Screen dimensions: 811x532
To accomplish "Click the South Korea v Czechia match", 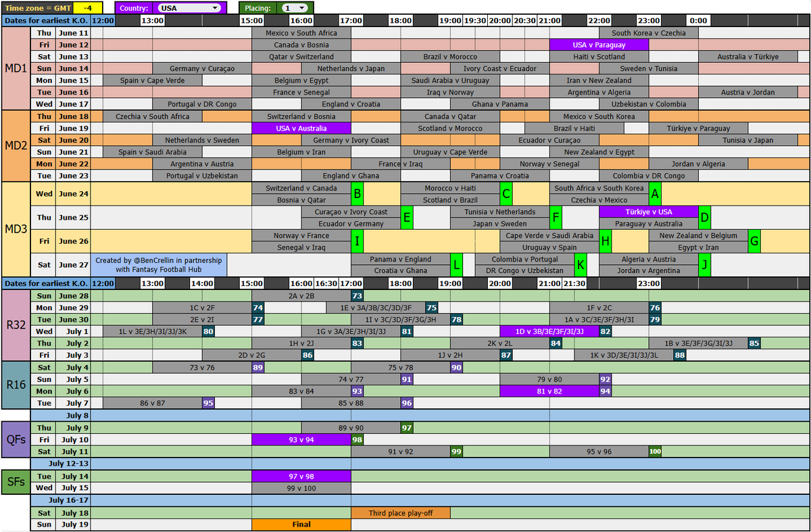I will (649, 32).
